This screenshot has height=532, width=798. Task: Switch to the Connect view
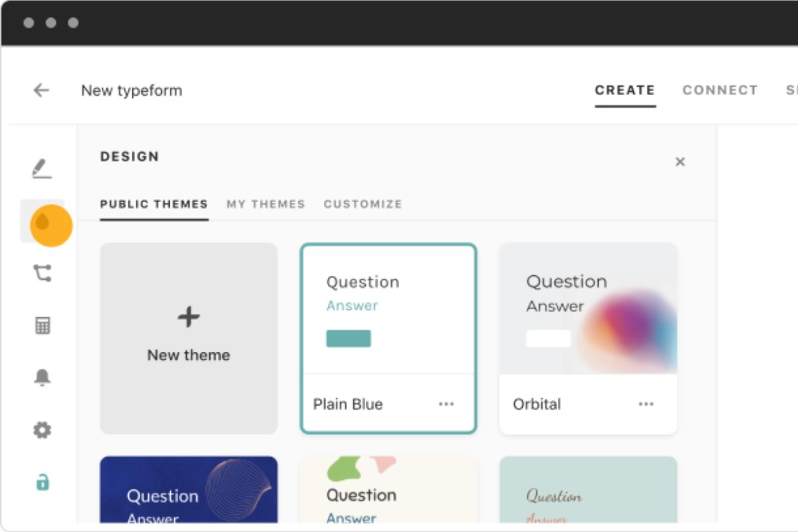click(x=720, y=90)
